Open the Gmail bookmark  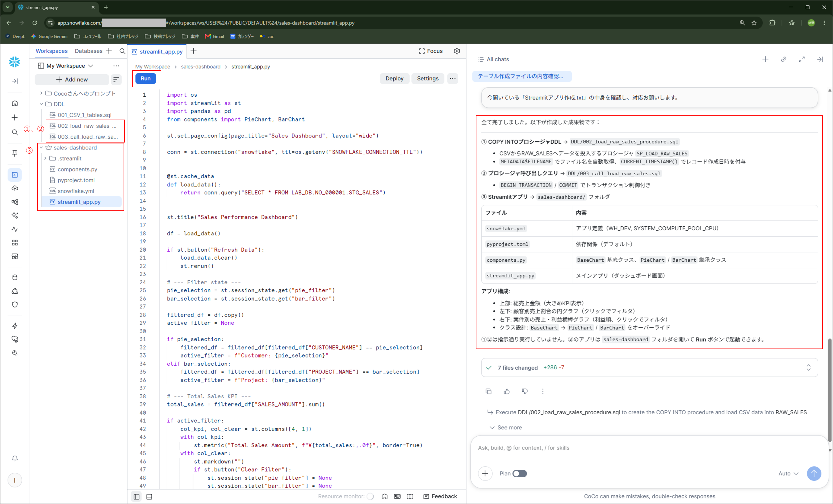pyautogui.click(x=214, y=36)
